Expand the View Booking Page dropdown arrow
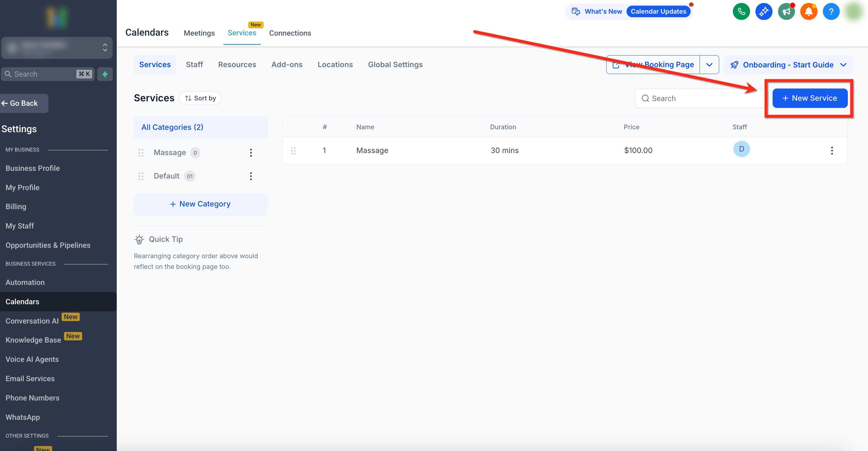The height and width of the screenshot is (451, 868). coord(709,65)
